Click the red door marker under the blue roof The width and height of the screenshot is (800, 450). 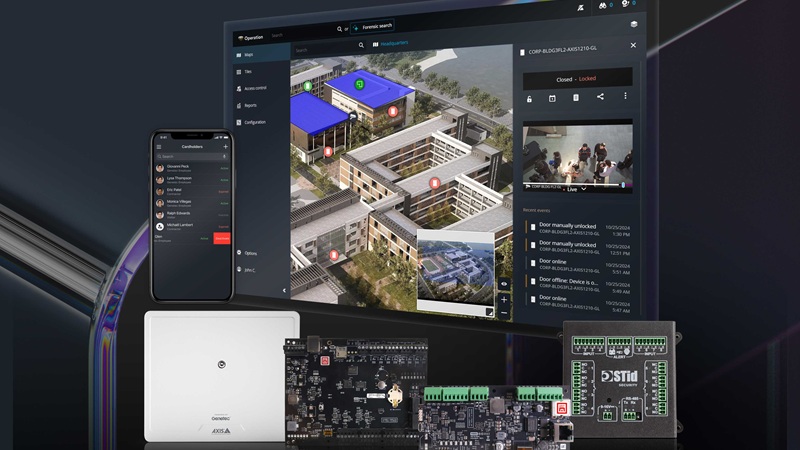coord(392,111)
